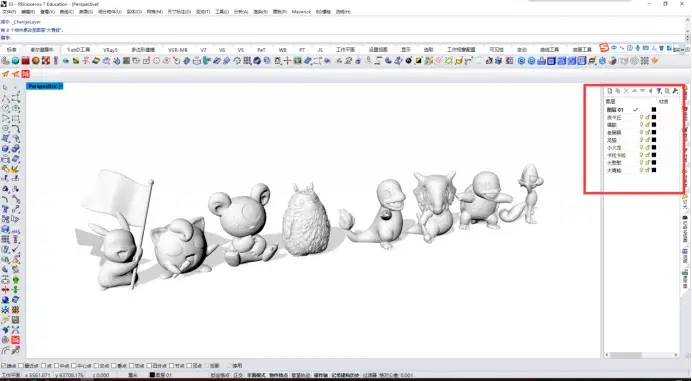Open the 分析(A) menu

coord(241,12)
